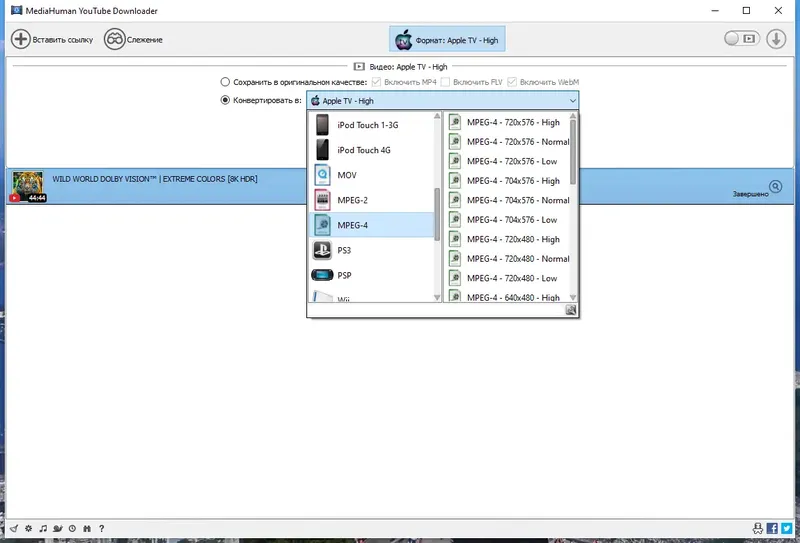
Task: Choose MOV in the format list
Action: [371, 175]
